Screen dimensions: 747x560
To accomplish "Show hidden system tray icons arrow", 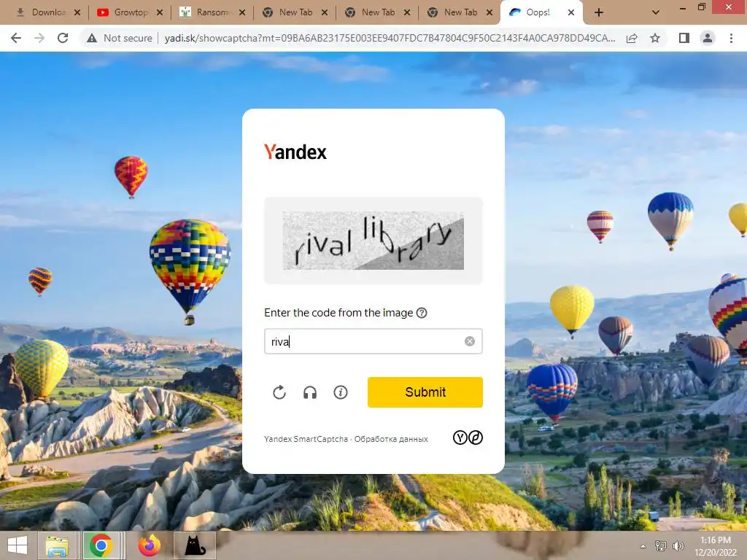I will point(643,546).
